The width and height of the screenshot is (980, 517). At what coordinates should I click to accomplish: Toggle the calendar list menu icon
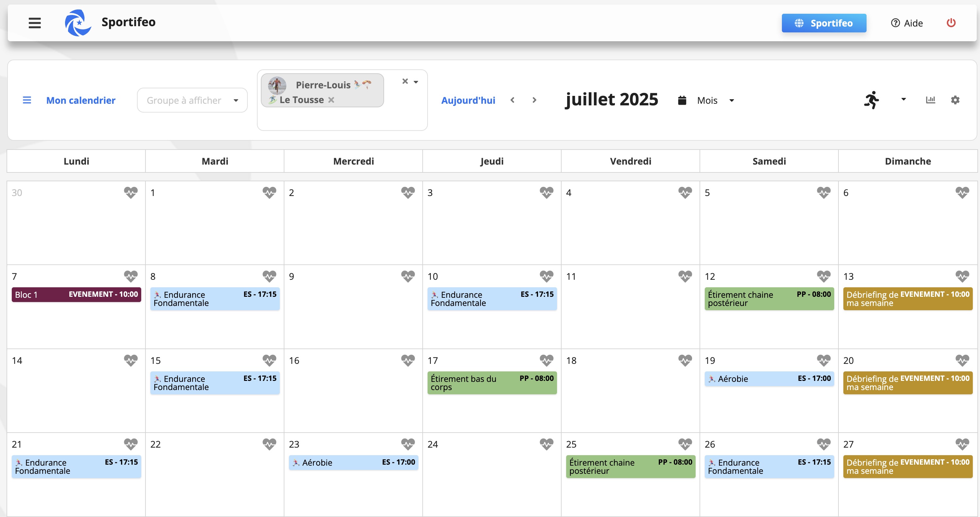(x=26, y=100)
